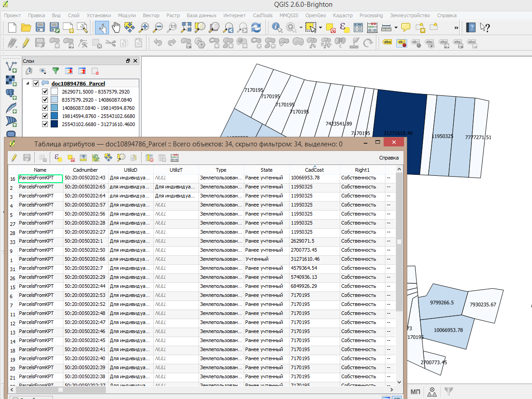532x399 pixels.
Task: Open the Measure tool dropdown arrow
Action: pos(396,28)
